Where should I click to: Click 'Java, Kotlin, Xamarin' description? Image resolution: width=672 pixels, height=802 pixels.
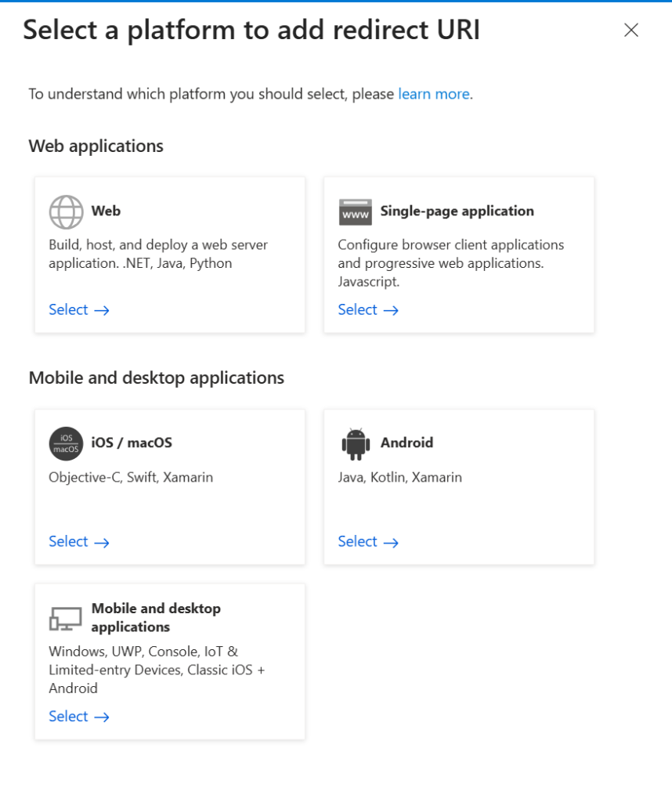point(400,477)
